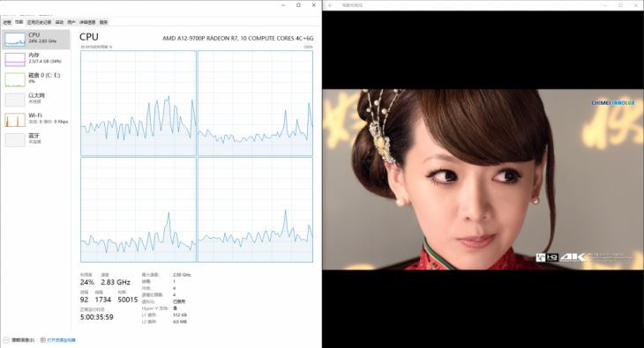Viewport: 644px width, 348px height.
Task: Maximize the Task Manager window
Action: click(x=298, y=5)
